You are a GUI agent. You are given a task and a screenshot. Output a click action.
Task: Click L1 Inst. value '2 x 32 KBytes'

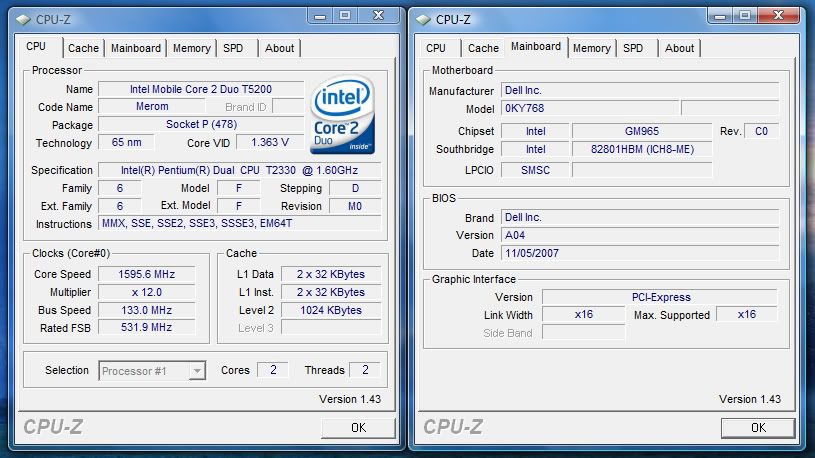[x=331, y=292]
